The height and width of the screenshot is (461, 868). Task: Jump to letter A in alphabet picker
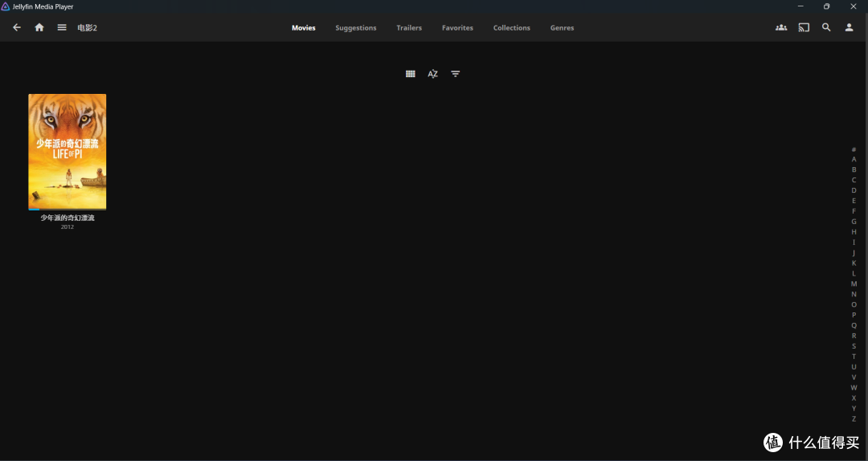pyautogui.click(x=854, y=159)
